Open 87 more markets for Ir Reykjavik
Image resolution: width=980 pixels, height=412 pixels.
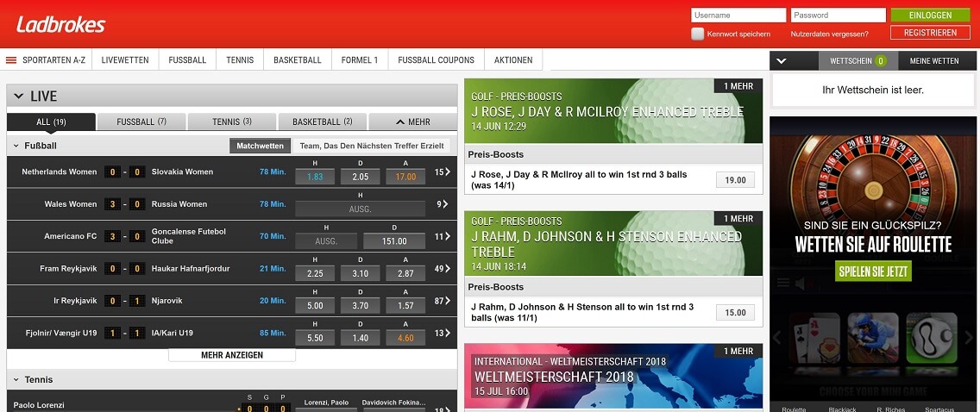443,301
